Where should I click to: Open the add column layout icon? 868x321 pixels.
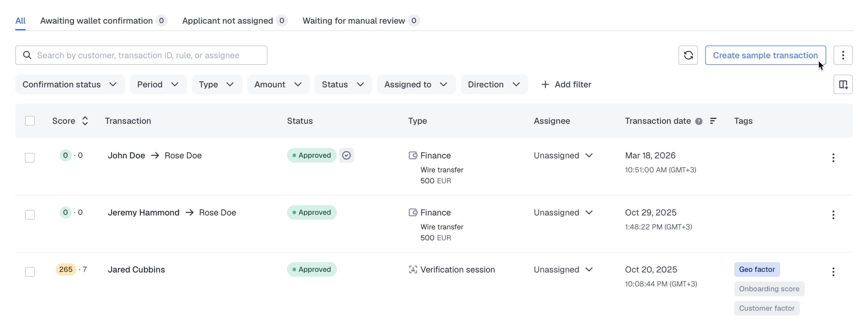pos(842,84)
